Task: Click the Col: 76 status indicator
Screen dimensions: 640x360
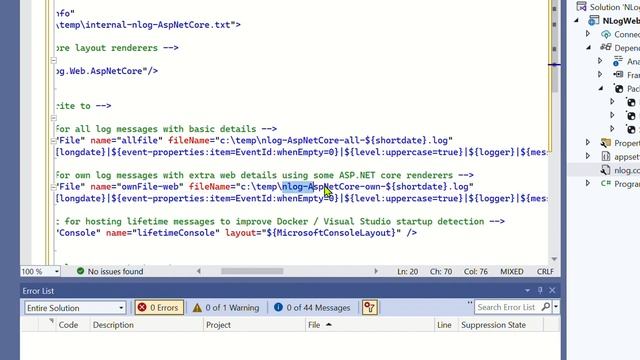Action: click(476, 271)
